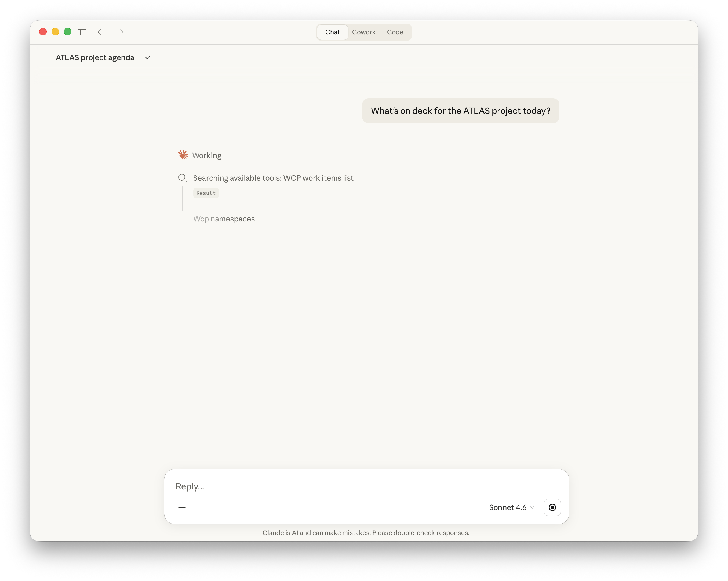Click the yellow minimize traffic light
Screen dimensions: 728x581
pos(55,32)
